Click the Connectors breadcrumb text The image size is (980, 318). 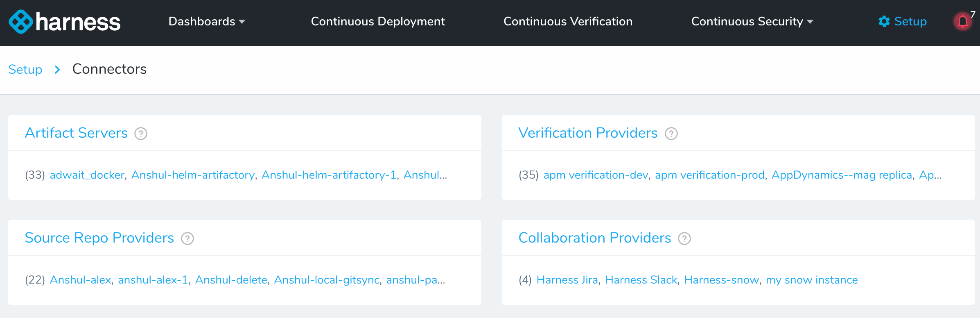(109, 69)
